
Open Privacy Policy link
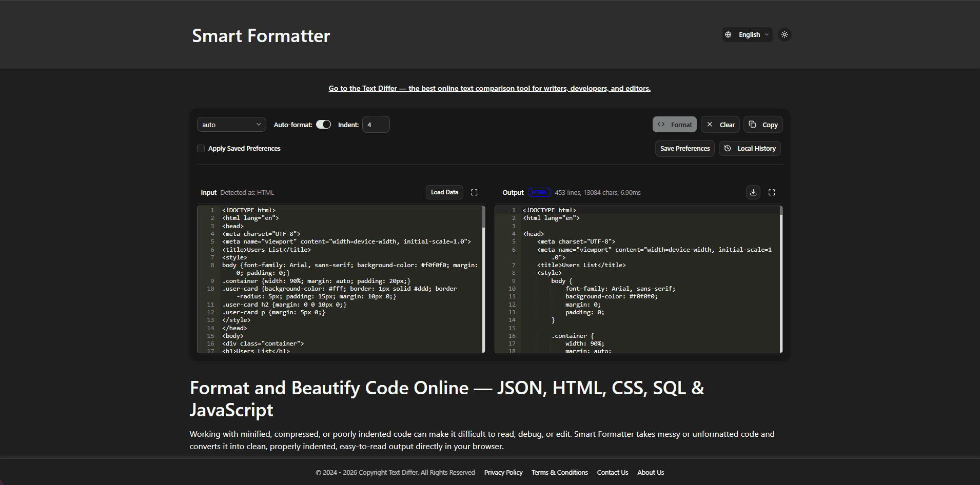[503, 473]
